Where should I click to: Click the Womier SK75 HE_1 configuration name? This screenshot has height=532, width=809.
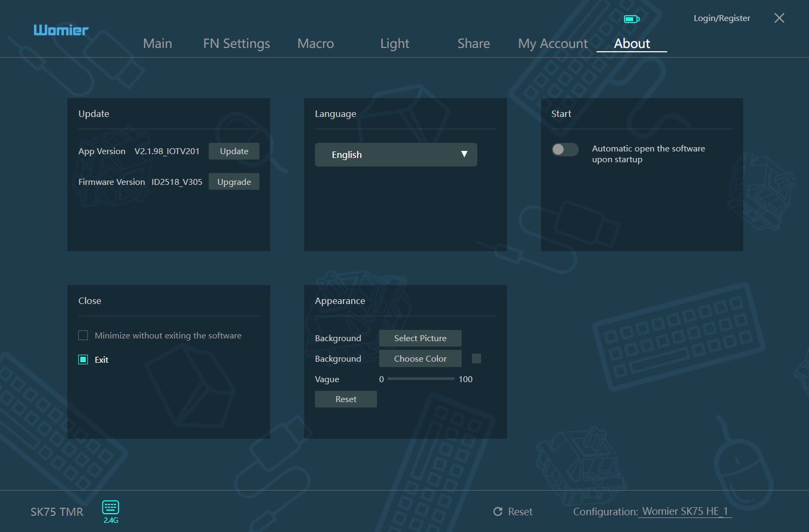[685, 512]
